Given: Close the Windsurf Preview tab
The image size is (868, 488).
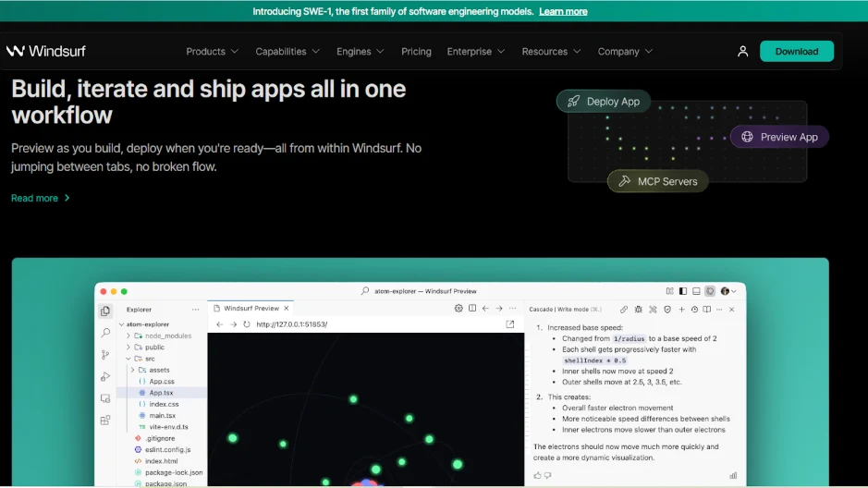Looking at the screenshot, I should [287, 308].
